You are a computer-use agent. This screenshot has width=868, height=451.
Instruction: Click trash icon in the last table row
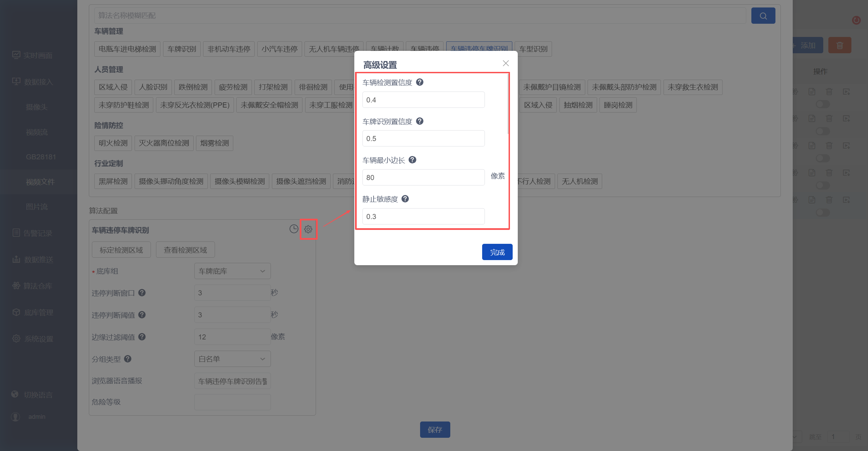pyautogui.click(x=829, y=200)
